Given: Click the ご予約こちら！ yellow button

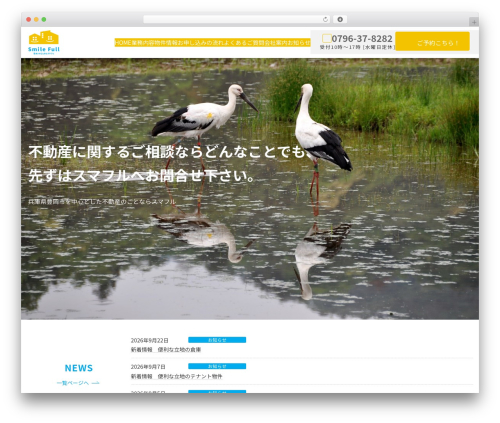Looking at the screenshot, I should point(433,42).
